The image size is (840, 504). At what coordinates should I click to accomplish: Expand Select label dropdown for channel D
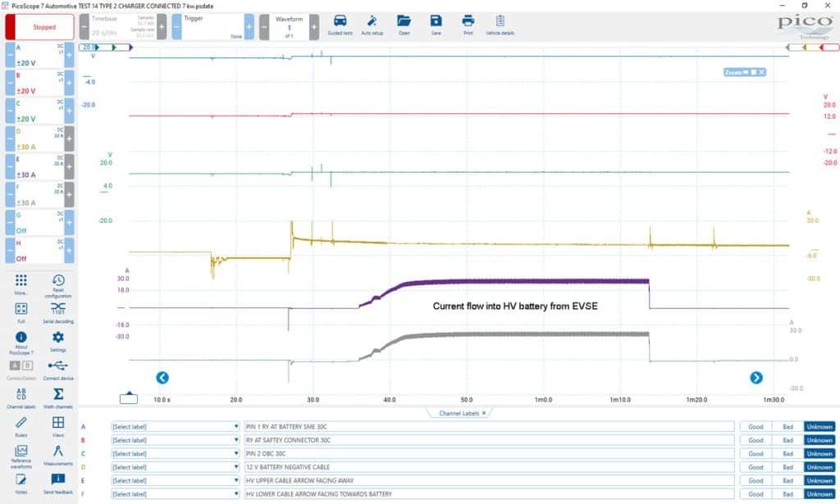point(176,467)
